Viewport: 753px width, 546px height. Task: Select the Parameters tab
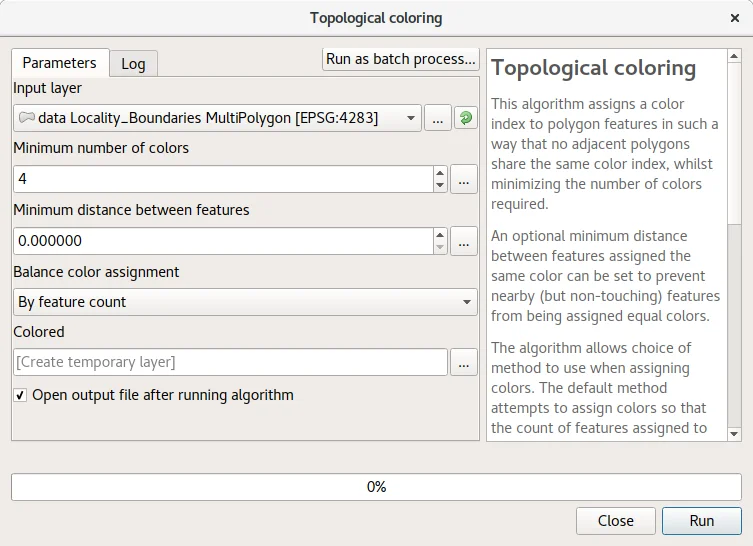pyautogui.click(x=59, y=63)
